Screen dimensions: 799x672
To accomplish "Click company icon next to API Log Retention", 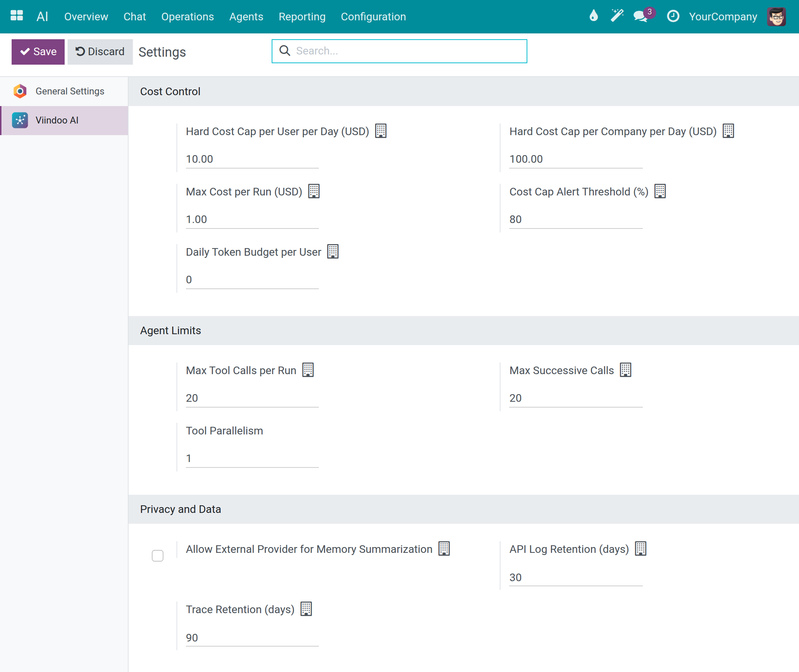I will pyautogui.click(x=641, y=548).
